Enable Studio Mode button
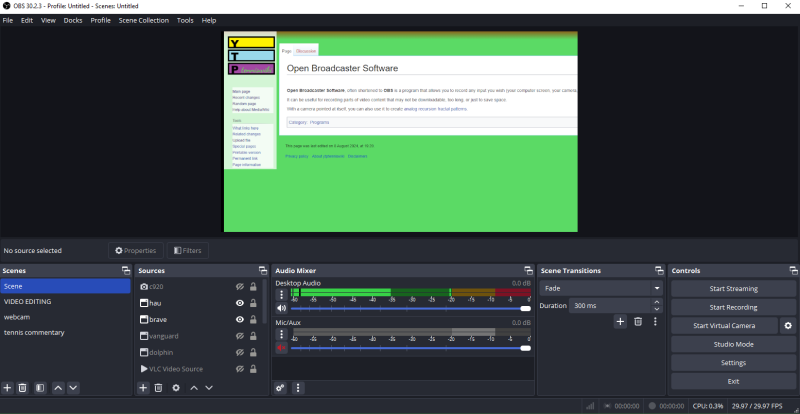800x414 pixels. click(x=734, y=344)
